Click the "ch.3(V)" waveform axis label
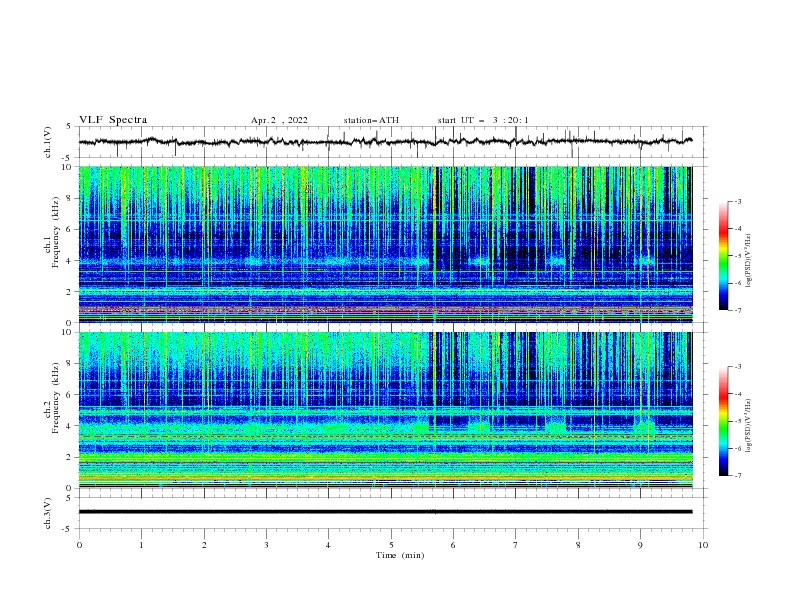The height and width of the screenshot is (612, 792). tap(48, 513)
